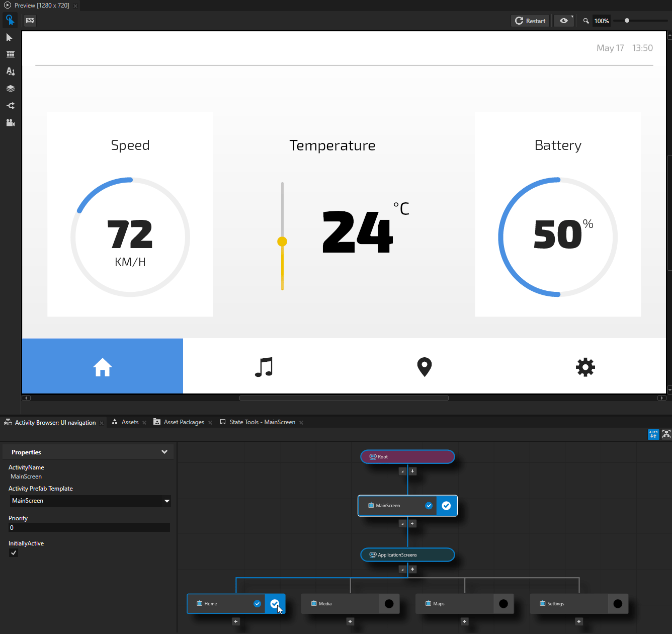Select the text node tool with the A icon
This screenshot has height=634, width=672.
click(10, 71)
